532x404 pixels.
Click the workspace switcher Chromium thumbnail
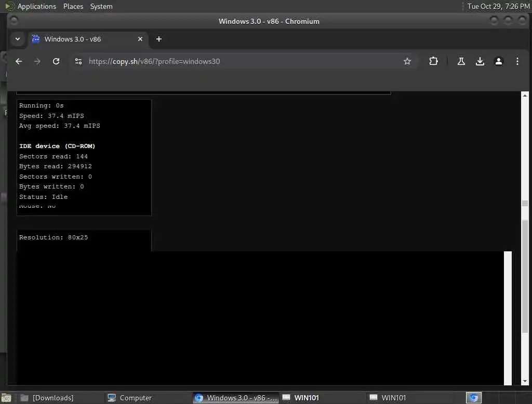tap(474, 398)
